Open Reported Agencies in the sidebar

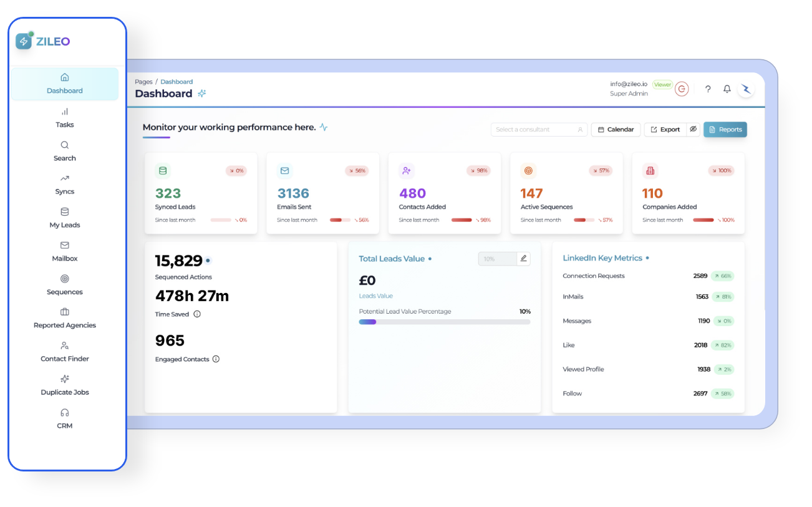pyautogui.click(x=65, y=319)
